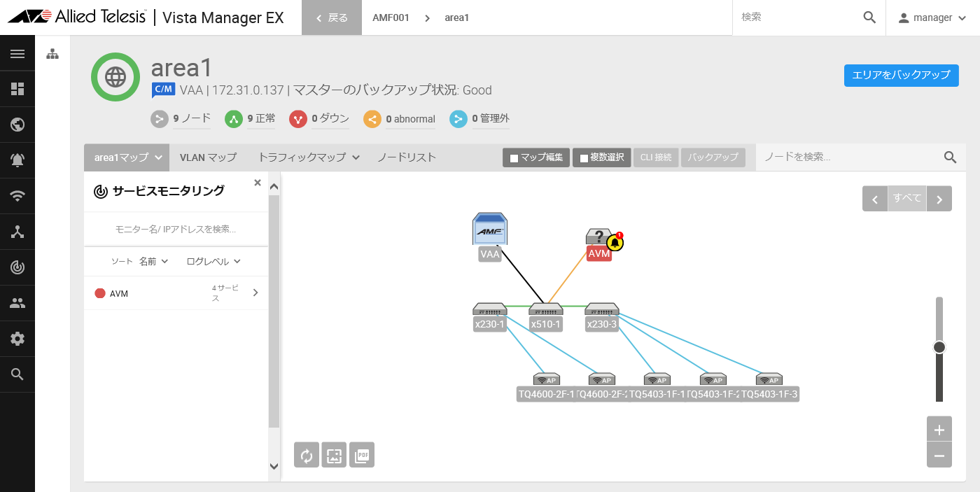Open the manager user dropdown

point(933,17)
